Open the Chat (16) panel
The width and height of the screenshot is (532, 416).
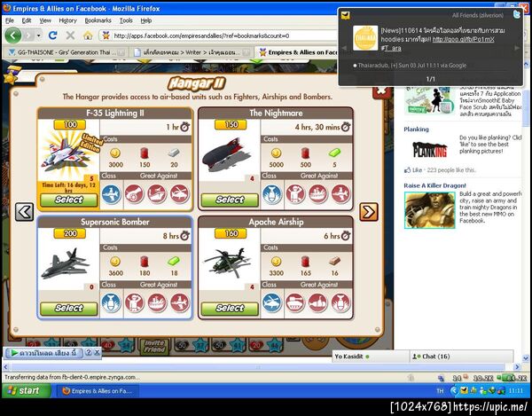coord(461,357)
